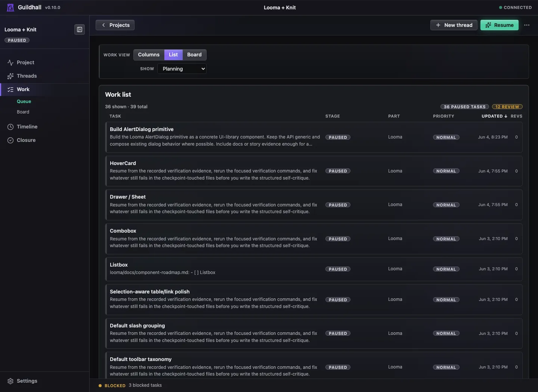Click the 12 REVIEW badge
Viewport: 538px width, 392px height.
507,107
